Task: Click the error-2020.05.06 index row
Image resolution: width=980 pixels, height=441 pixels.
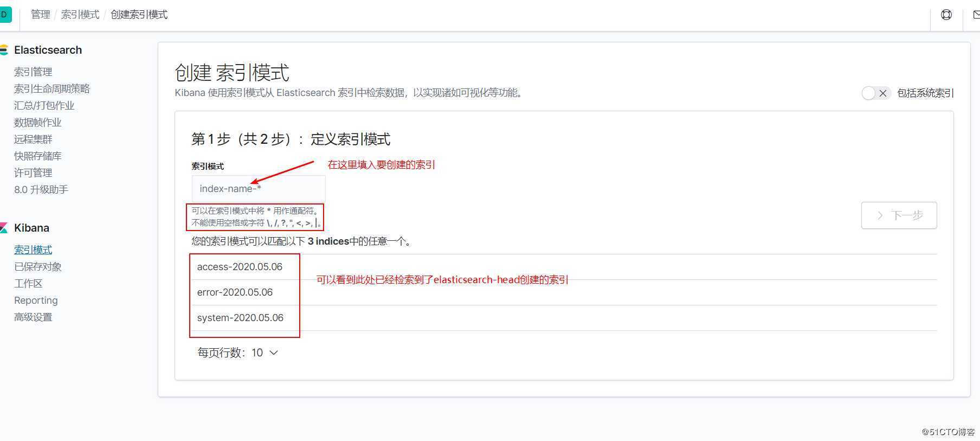Action: click(x=564, y=292)
